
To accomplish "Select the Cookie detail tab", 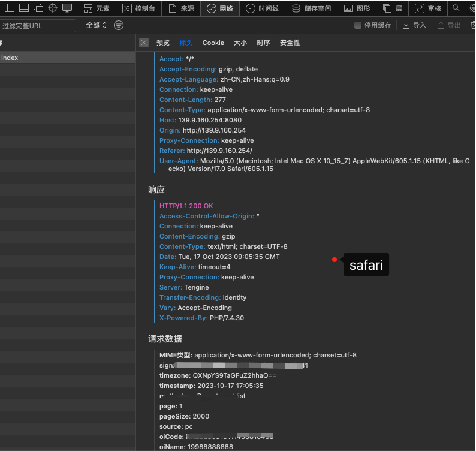I will [x=213, y=43].
